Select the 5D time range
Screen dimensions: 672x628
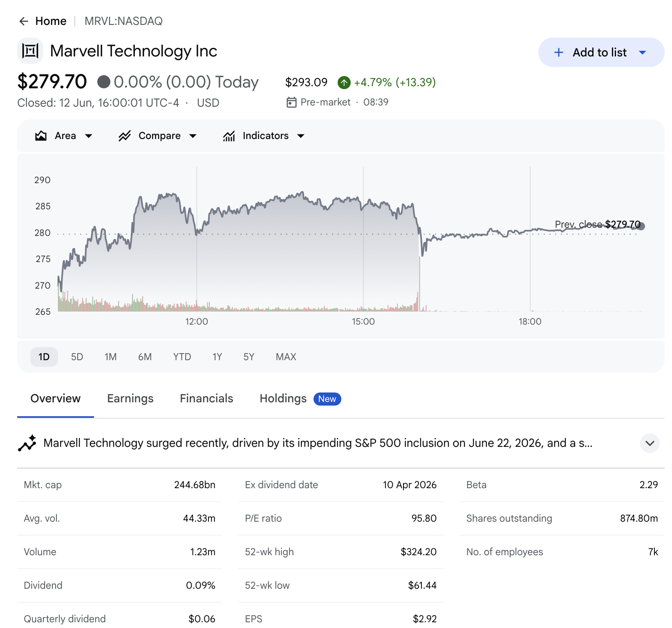pyautogui.click(x=77, y=357)
